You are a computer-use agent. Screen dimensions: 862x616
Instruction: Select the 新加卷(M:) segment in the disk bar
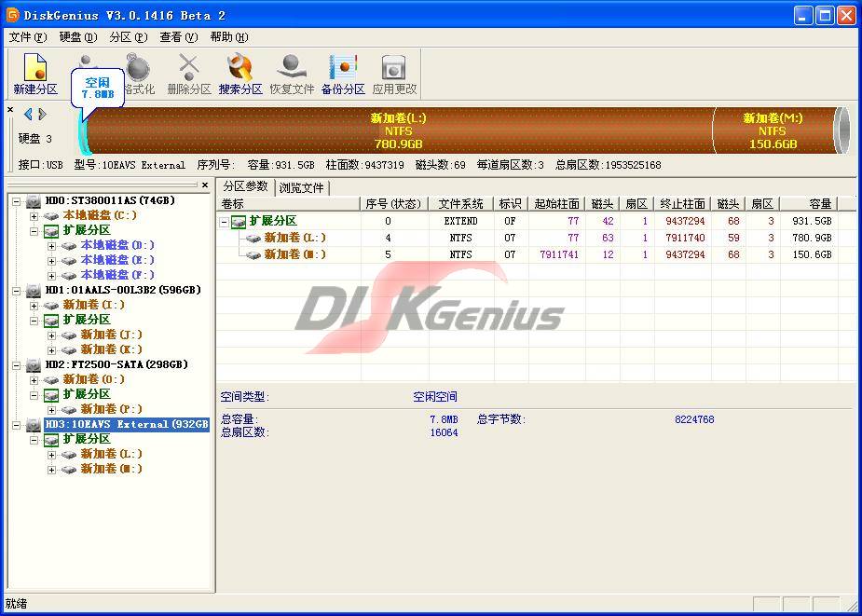[x=773, y=130]
